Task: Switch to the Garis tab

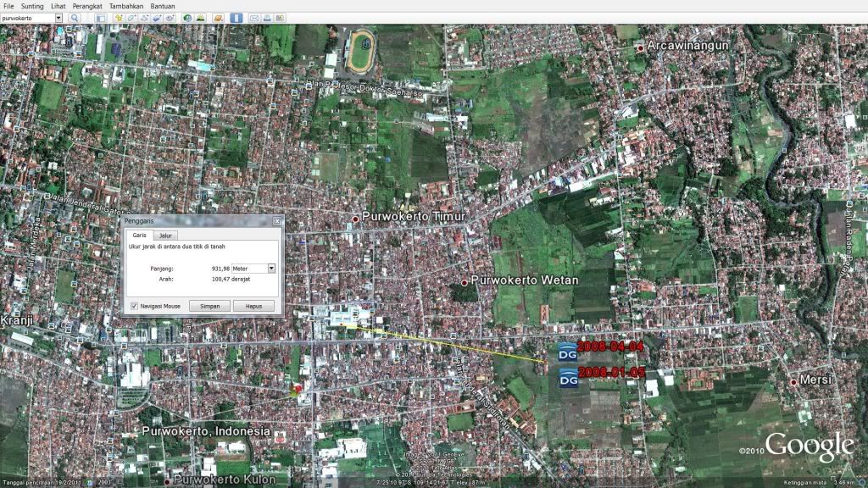Action: point(140,236)
